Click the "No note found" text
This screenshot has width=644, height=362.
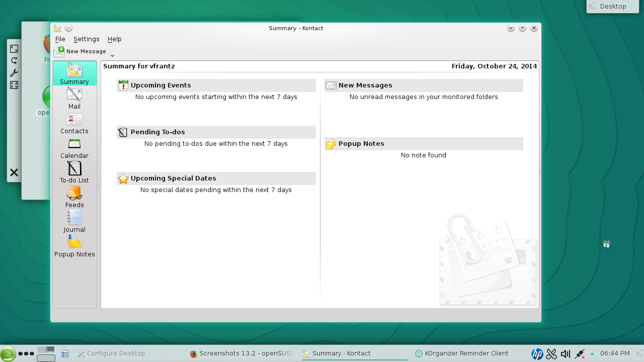424,155
